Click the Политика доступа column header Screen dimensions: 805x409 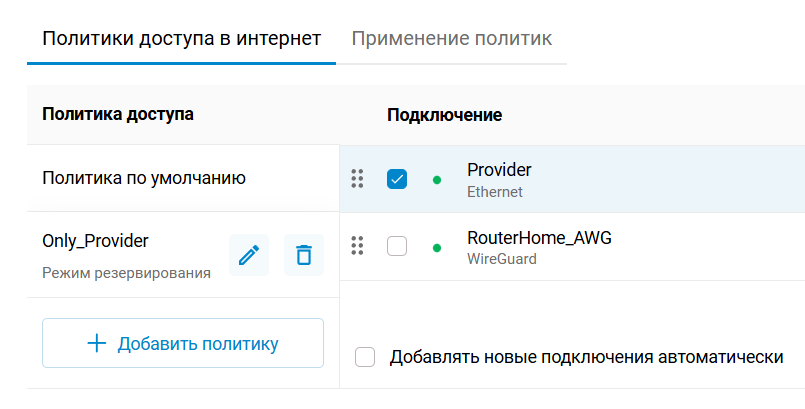tap(118, 114)
